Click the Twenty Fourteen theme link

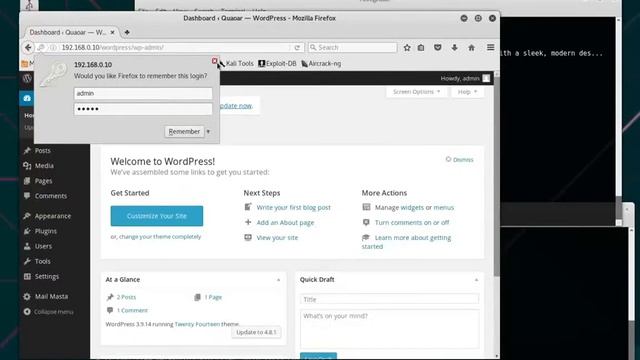197,324
